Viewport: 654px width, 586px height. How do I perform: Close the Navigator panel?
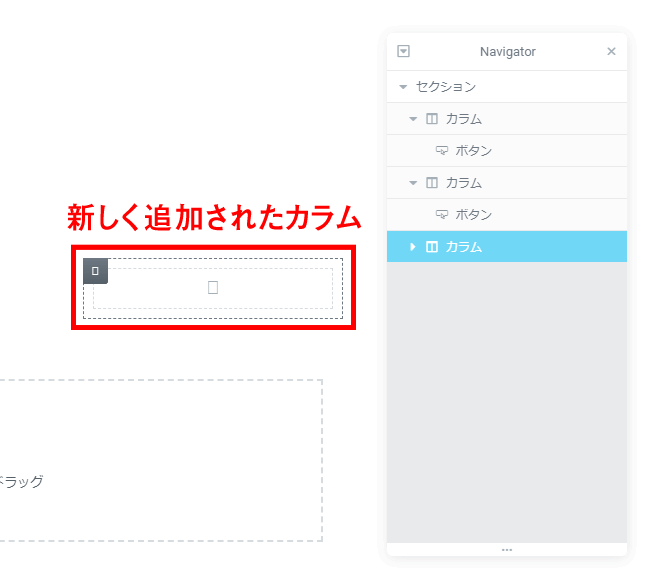coord(611,52)
